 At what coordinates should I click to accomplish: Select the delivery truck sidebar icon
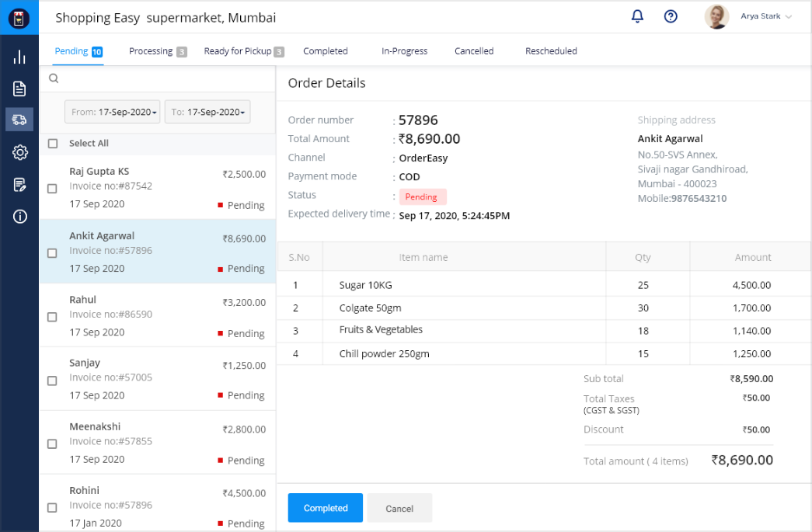click(x=19, y=120)
